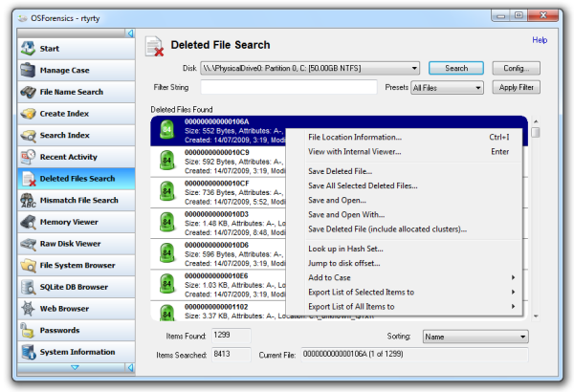This screenshot has height=392, width=574.
Task: Click the green 84 icon of file 000000000000106A
Action: 166,129
